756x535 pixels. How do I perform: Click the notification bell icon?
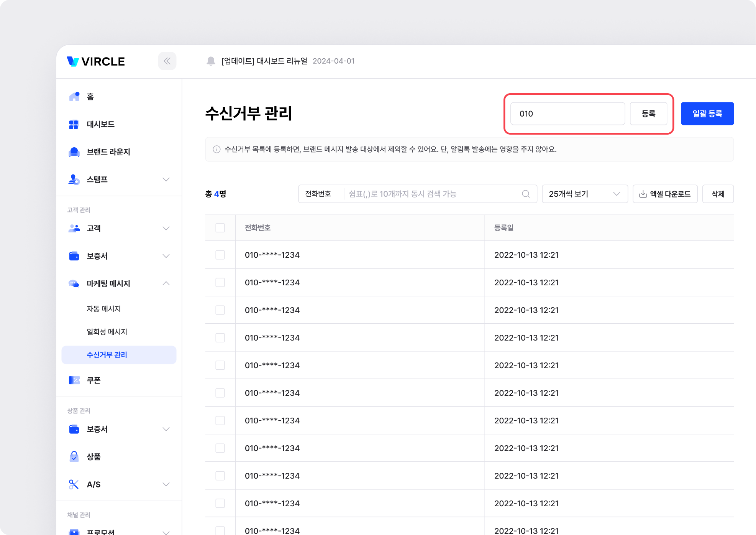tap(211, 61)
